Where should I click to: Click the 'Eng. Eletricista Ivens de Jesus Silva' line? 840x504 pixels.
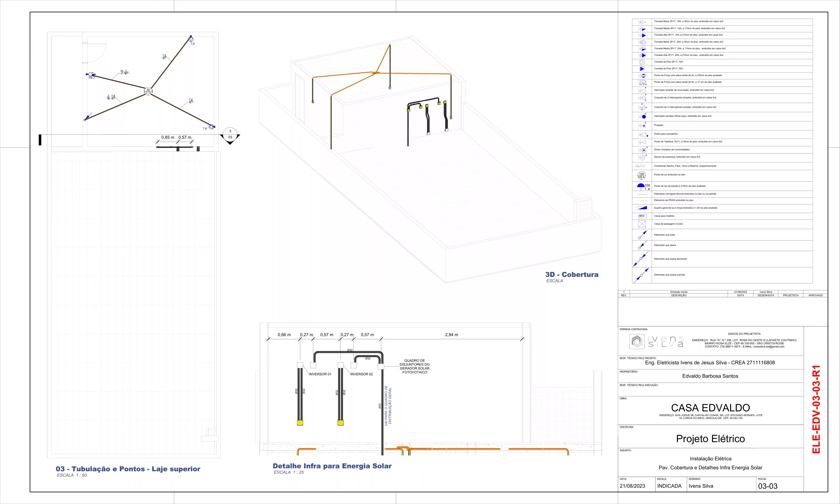(x=710, y=363)
